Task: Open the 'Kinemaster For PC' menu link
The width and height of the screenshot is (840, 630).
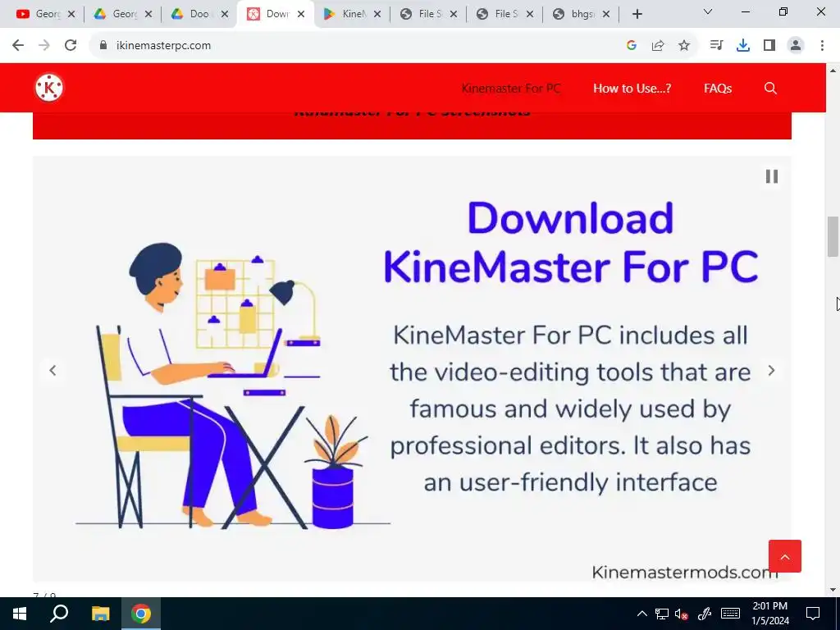Action: (x=510, y=89)
